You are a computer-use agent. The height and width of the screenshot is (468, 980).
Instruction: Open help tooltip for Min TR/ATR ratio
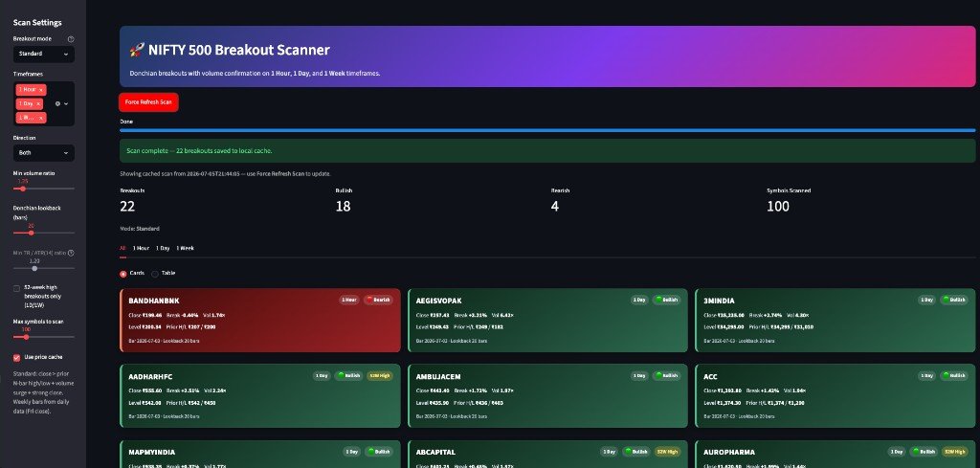[71, 253]
